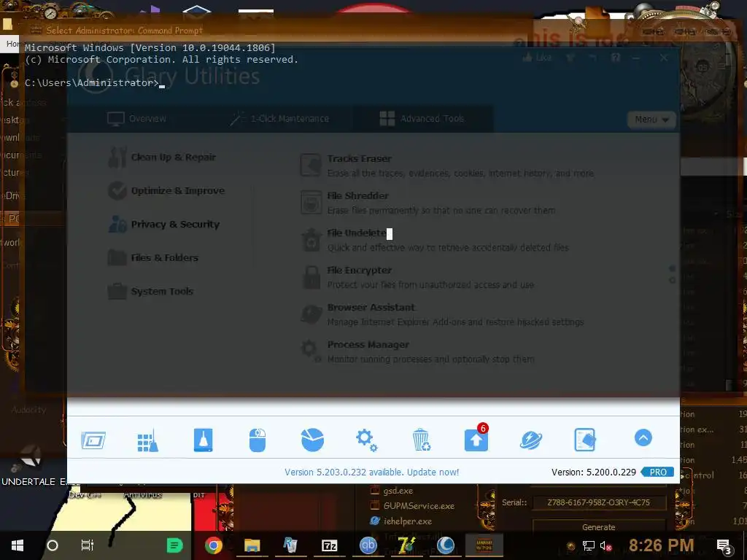Open File Encrypter tool in Glary Utilities
This screenshot has width=747, height=560.
coord(359,270)
